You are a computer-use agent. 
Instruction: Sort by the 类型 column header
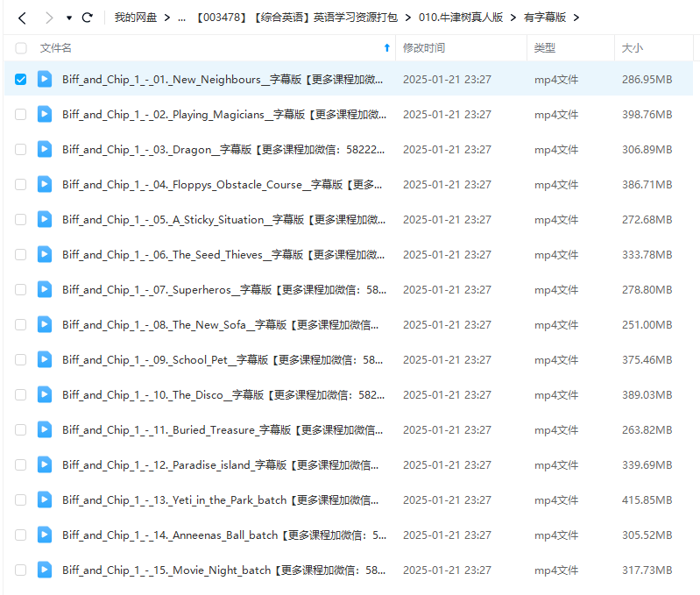click(545, 48)
